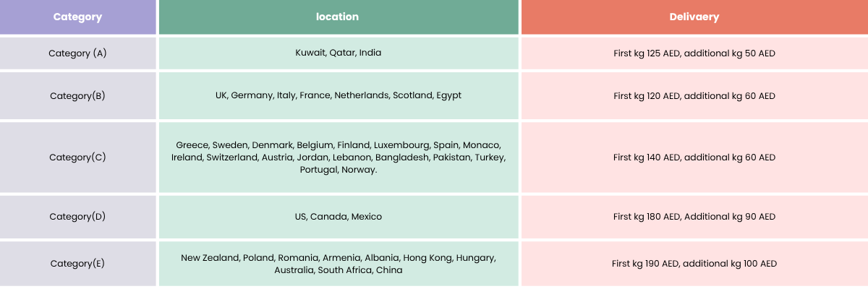The width and height of the screenshot is (868, 289).
Task: Click the Kuwait, Qatar, India cell
Action: coord(338,53)
